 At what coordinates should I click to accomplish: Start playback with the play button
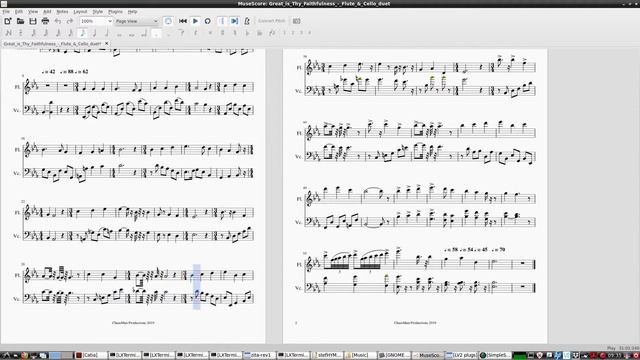tap(195, 21)
